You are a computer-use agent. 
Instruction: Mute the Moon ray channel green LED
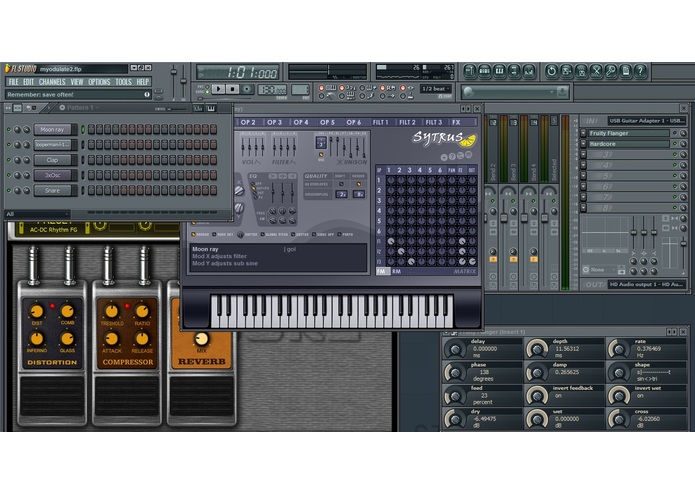(9, 130)
